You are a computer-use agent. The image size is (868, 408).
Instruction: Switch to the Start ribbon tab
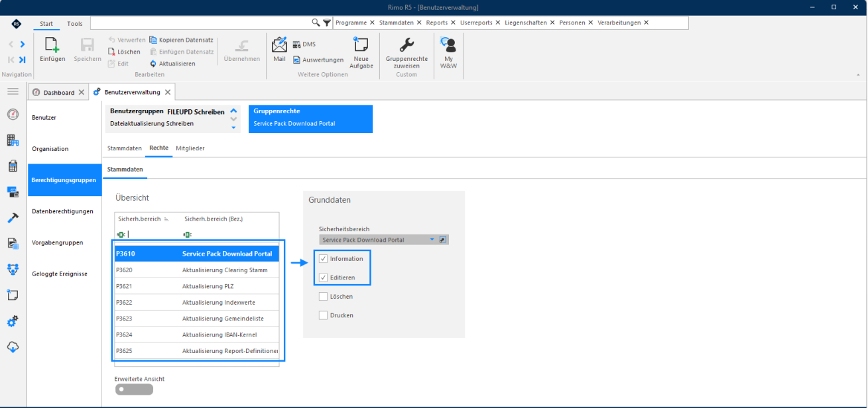46,24
